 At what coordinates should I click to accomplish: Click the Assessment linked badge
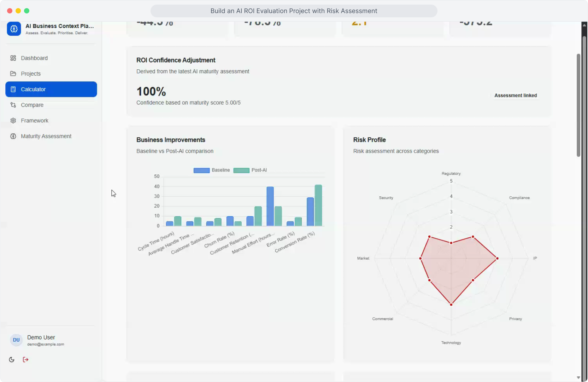pos(515,95)
